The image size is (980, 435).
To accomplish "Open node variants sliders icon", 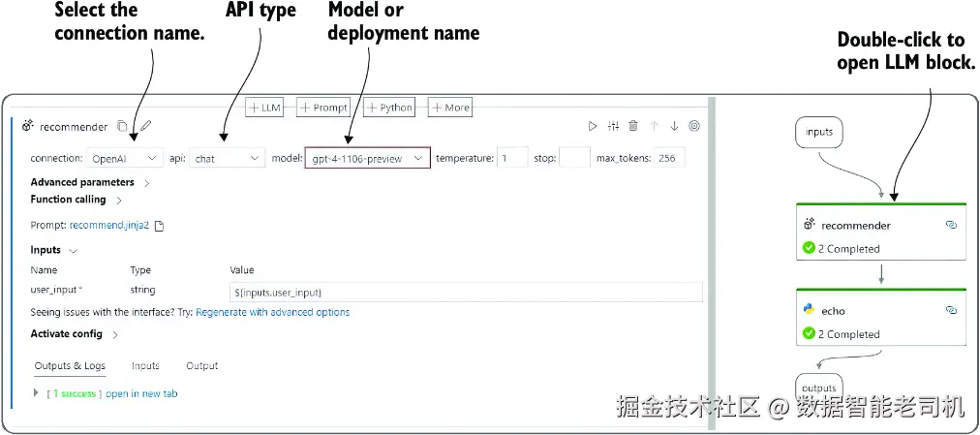I will (613, 126).
